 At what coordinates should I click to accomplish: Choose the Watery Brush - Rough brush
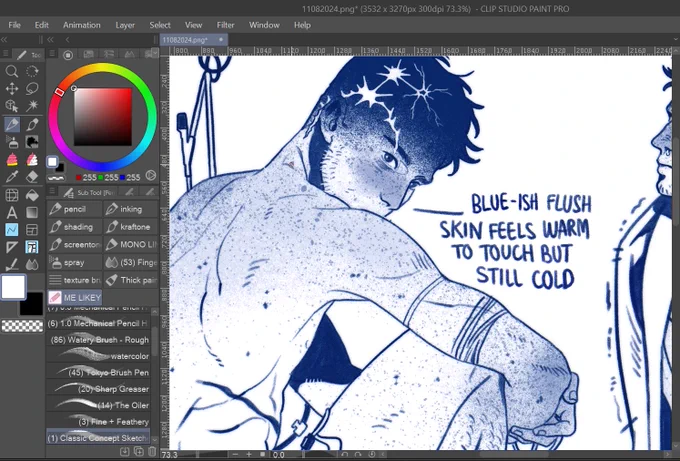[x=98, y=340]
